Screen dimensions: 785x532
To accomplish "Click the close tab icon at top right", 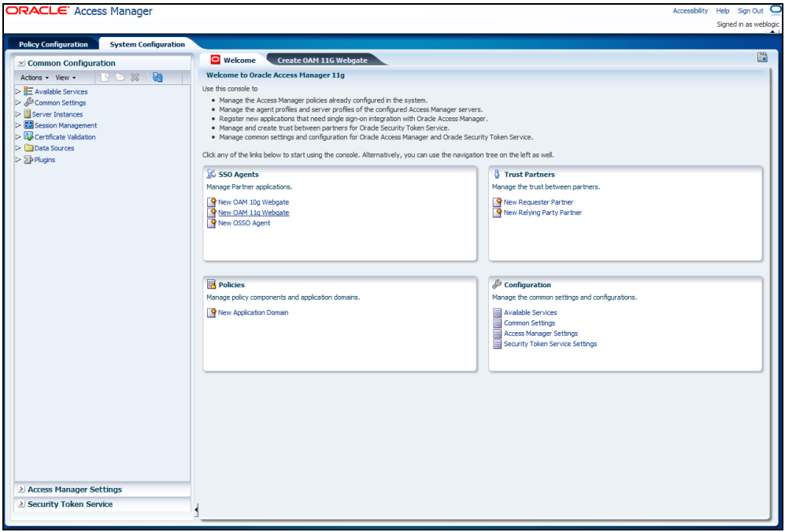I will (x=762, y=57).
